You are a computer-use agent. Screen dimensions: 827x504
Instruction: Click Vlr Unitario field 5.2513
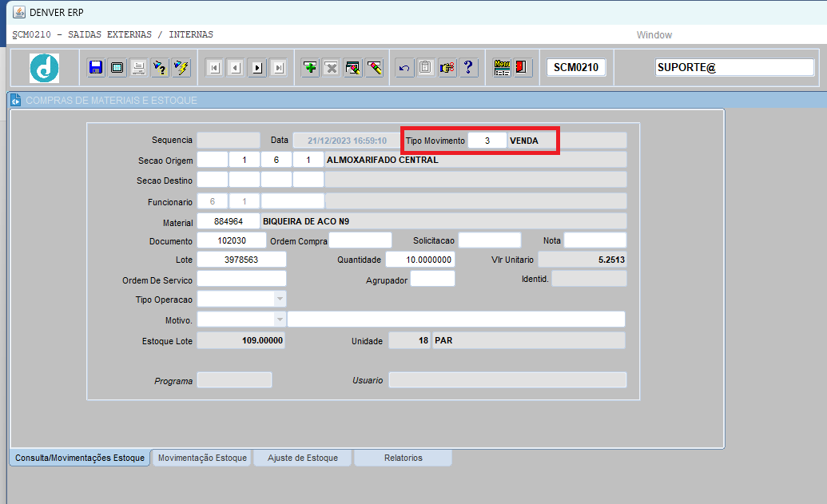pos(582,260)
